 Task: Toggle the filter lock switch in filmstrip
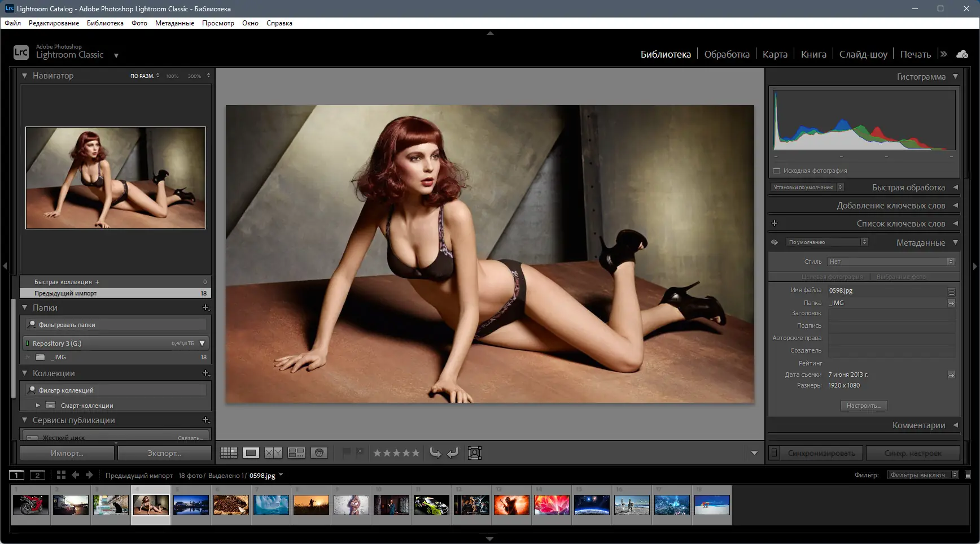[968, 475]
